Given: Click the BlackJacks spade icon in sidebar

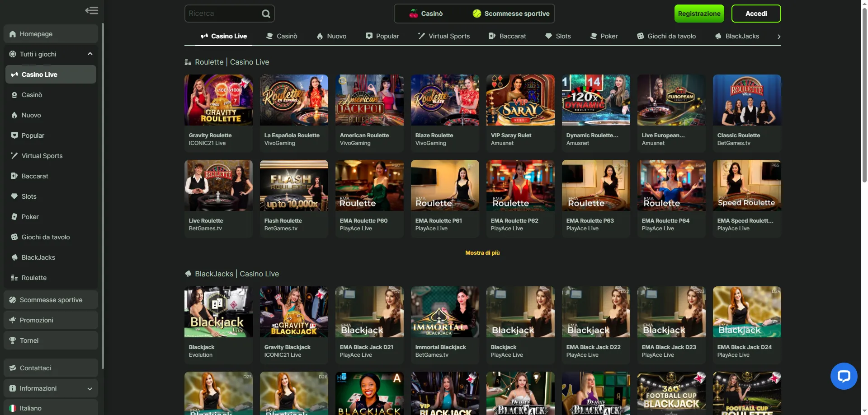Looking at the screenshot, I should pyautogui.click(x=14, y=257).
